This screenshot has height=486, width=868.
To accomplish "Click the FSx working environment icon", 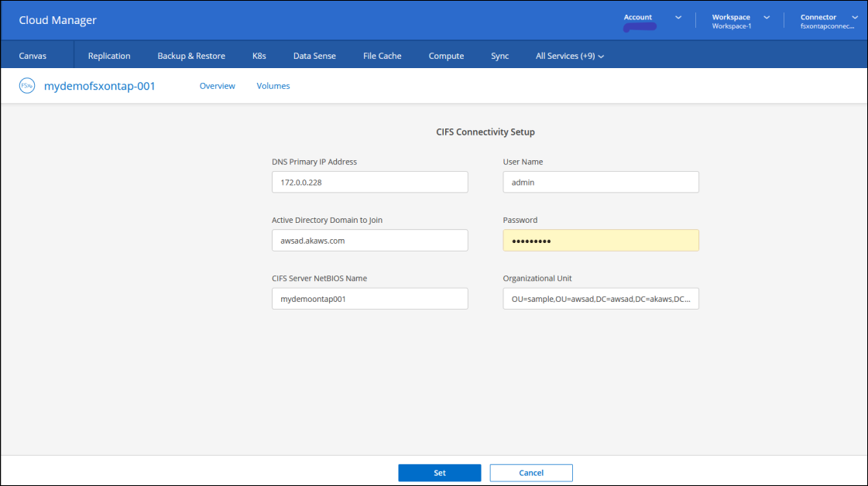I will click(27, 85).
